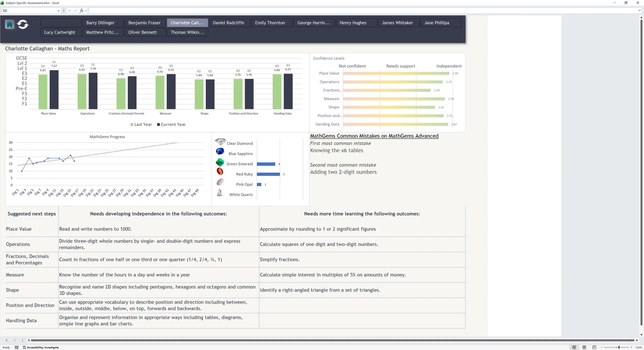Viewport: 644px width, 350px height.
Task: Select student Barry Dillinger
Action: [x=103, y=23]
